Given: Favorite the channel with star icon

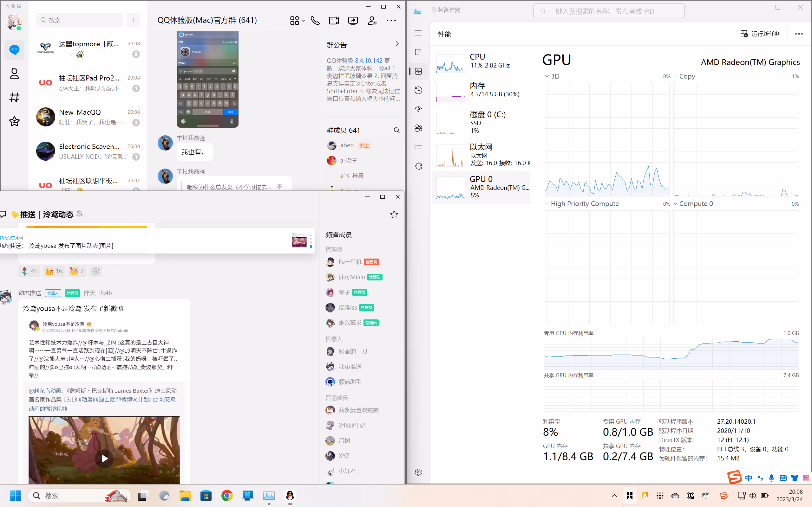Looking at the screenshot, I should coord(394,215).
